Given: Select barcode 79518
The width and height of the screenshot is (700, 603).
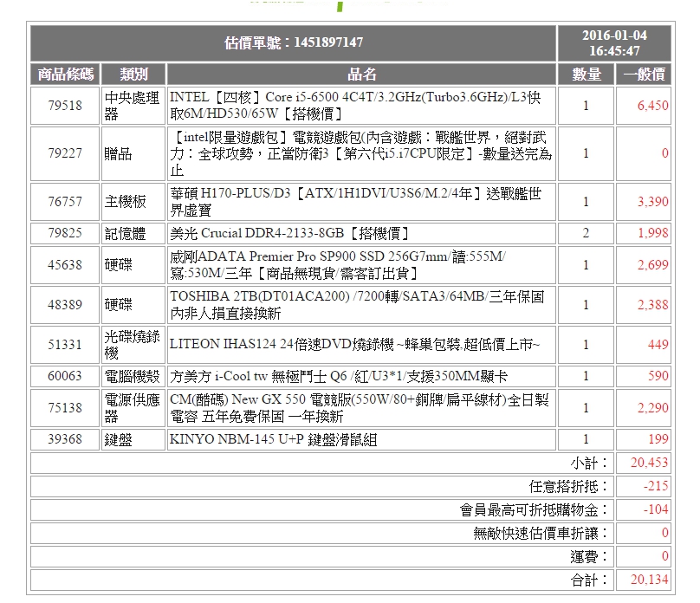Looking at the screenshot, I should [x=65, y=106].
